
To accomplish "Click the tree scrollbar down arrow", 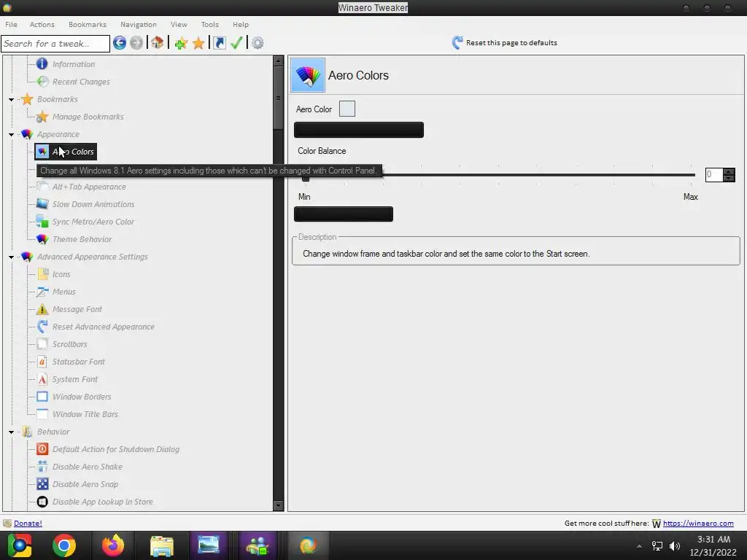I will pyautogui.click(x=278, y=505).
